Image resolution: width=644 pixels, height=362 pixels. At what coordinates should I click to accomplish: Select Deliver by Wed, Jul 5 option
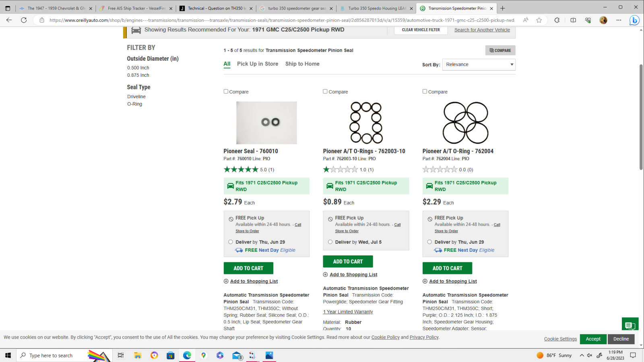pos(330,242)
